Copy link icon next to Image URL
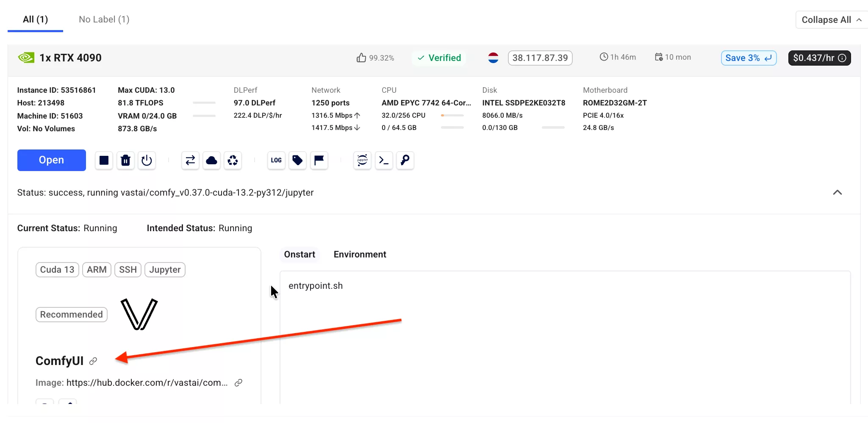This screenshot has height=423, width=868. (x=238, y=383)
